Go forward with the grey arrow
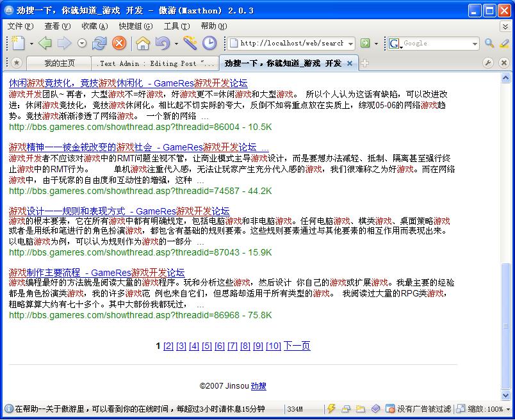The image size is (515, 420). (x=64, y=43)
